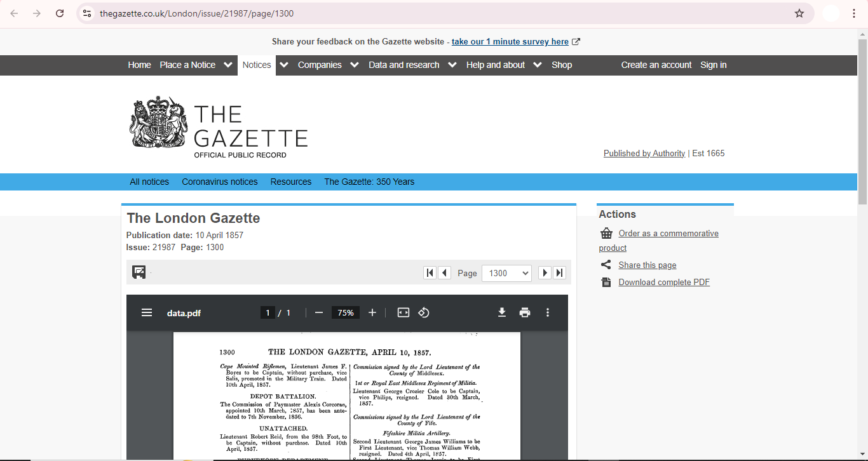The height and width of the screenshot is (461, 868).
Task: Open The Gazette: 350 Years
Action: click(369, 182)
